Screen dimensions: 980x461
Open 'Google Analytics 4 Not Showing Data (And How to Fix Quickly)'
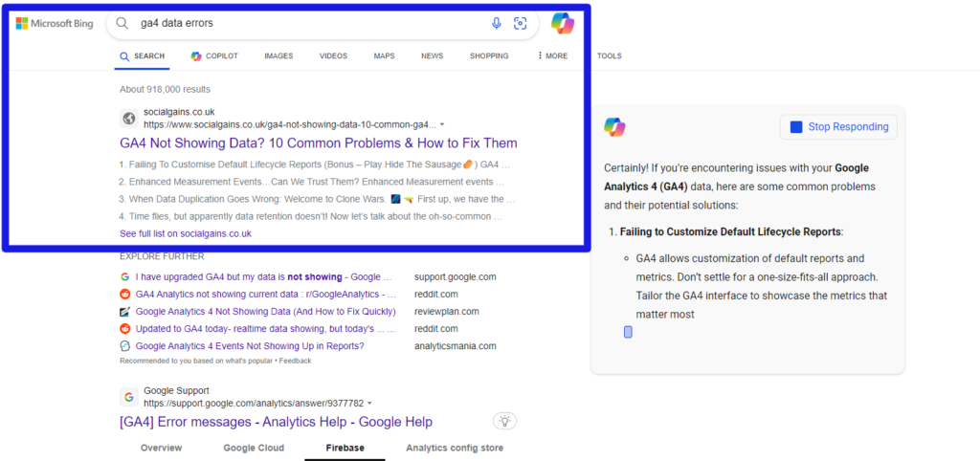coord(266,311)
